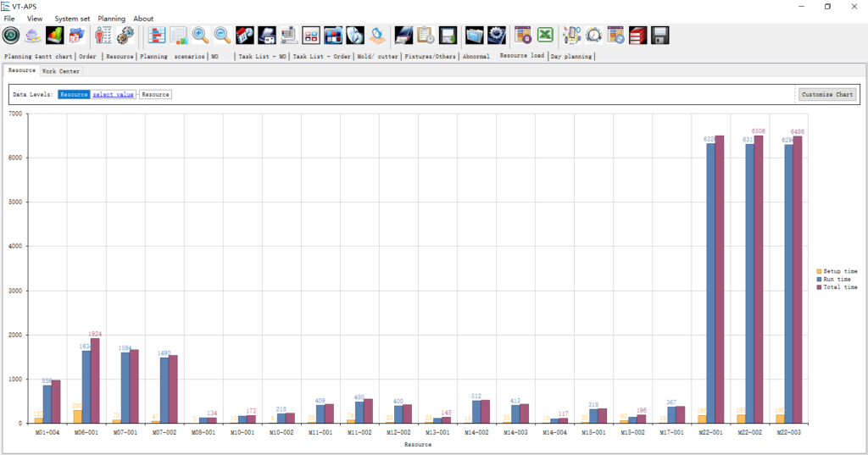Select the highlighted Resource data level
The width and height of the screenshot is (868, 455).
74,95
